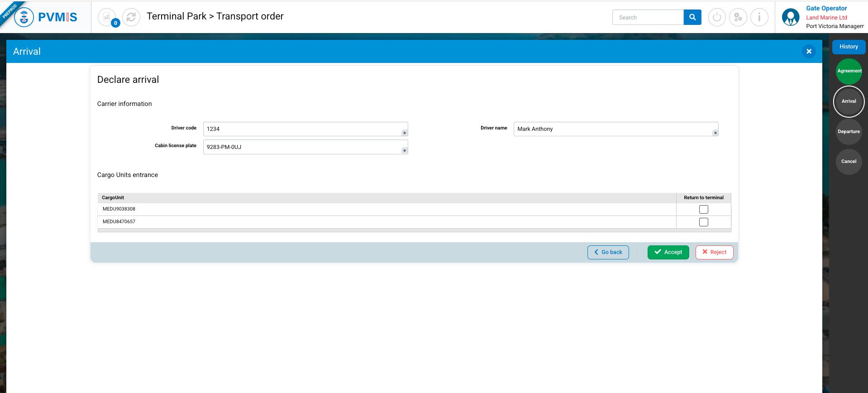Viewport: 868px width, 393px height.
Task: Click the information icon
Action: (759, 17)
